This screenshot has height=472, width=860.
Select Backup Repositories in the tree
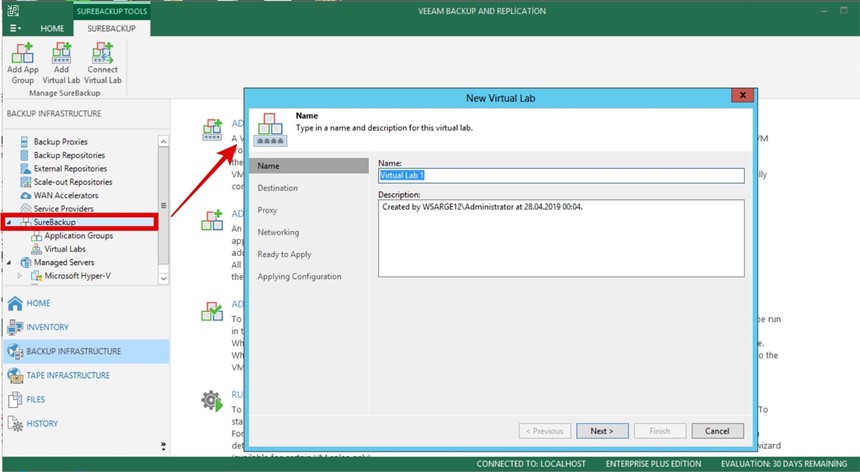(69, 155)
